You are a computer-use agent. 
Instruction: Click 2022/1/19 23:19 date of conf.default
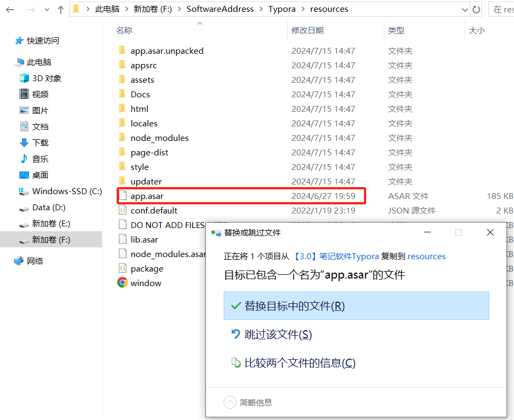(323, 210)
